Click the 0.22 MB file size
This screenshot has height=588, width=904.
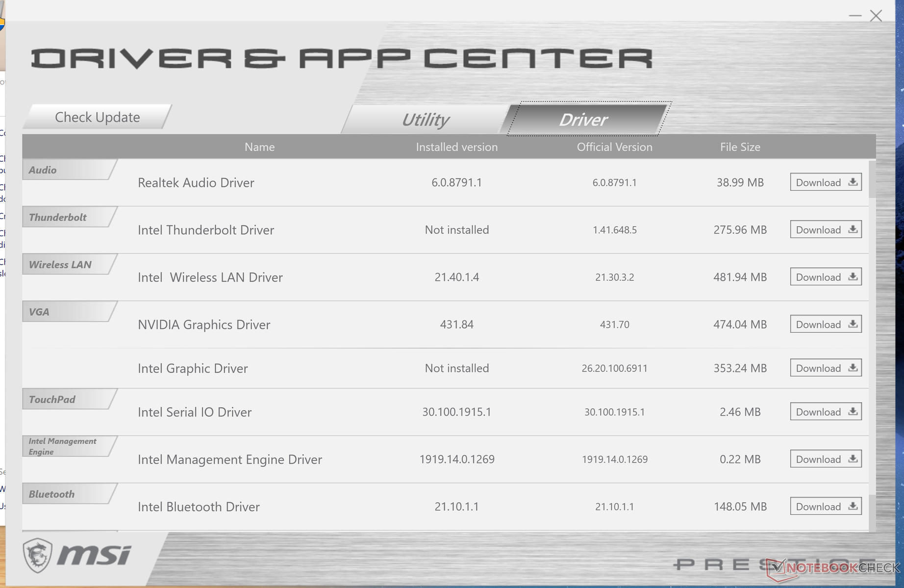click(x=740, y=460)
